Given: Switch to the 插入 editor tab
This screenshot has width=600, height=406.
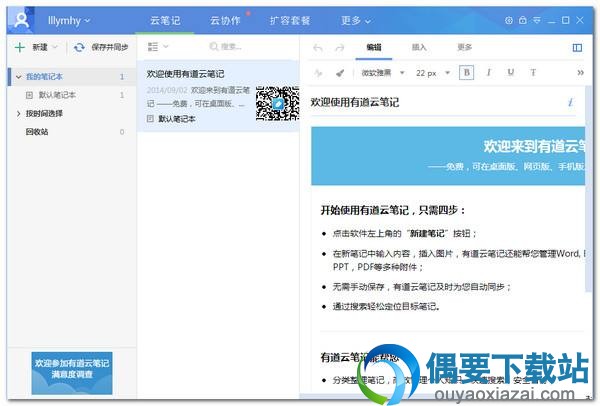Looking at the screenshot, I should (419, 47).
